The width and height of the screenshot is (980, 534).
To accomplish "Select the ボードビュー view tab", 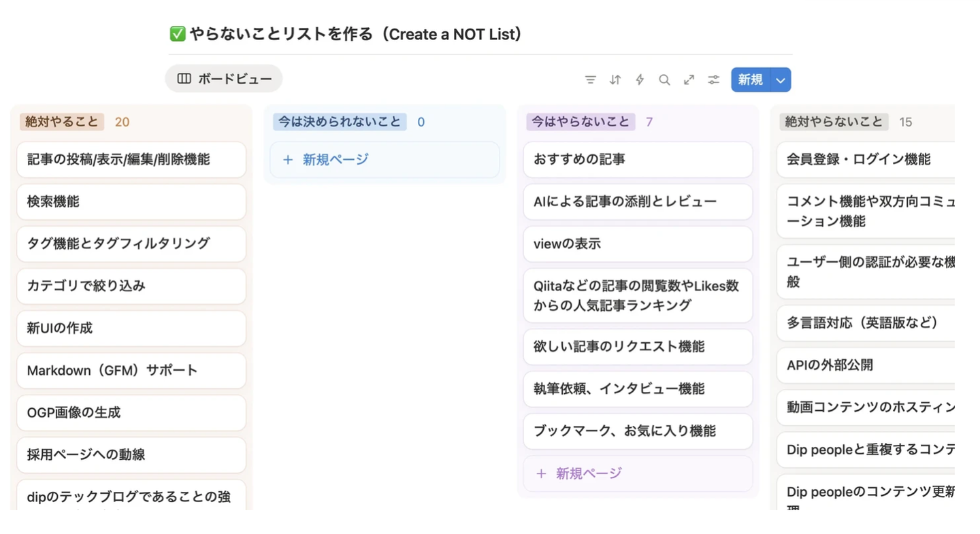I will tap(224, 79).
